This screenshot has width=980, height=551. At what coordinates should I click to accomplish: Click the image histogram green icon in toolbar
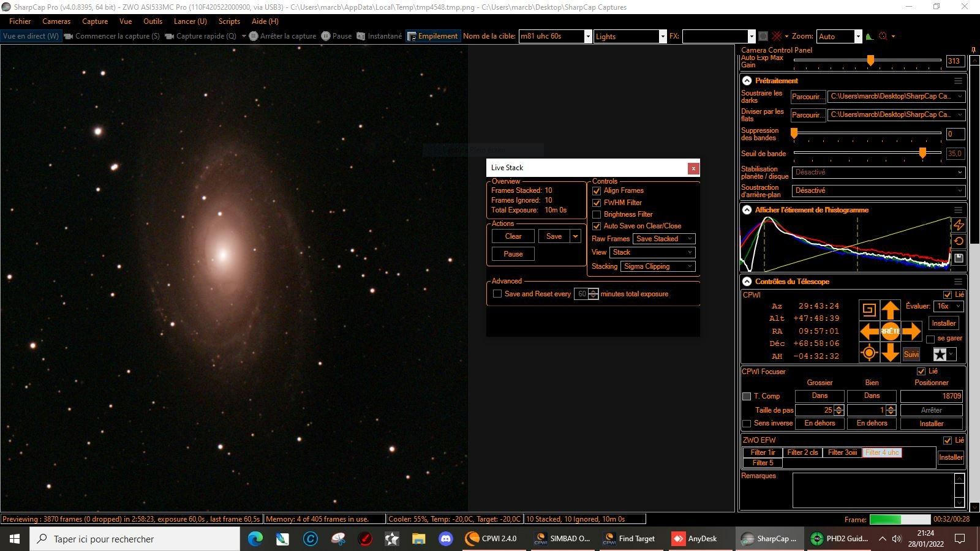870,36
